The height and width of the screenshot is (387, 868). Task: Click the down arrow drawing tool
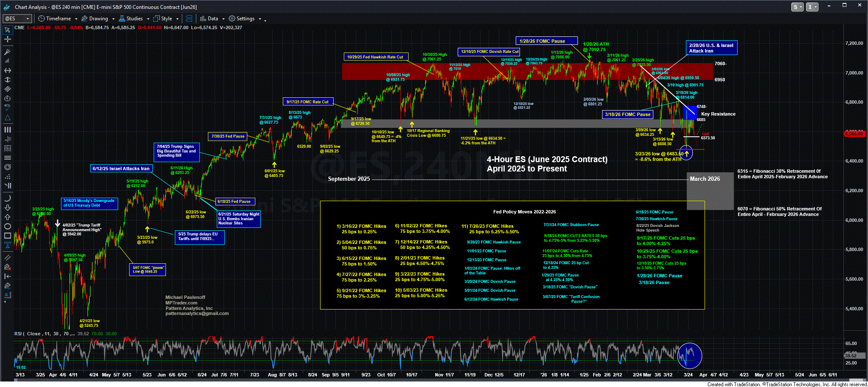[7, 207]
